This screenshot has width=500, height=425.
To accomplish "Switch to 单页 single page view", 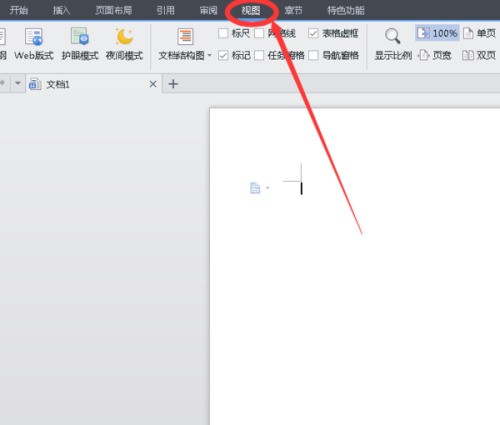I will tap(479, 33).
